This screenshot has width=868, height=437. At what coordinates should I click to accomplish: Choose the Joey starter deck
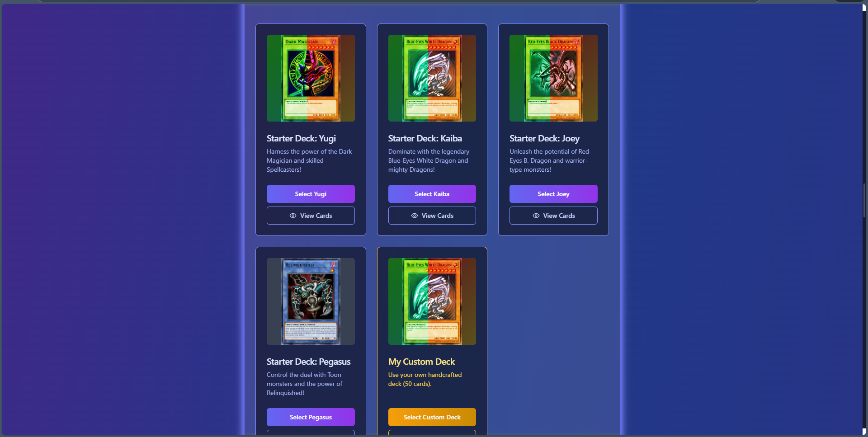click(553, 194)
